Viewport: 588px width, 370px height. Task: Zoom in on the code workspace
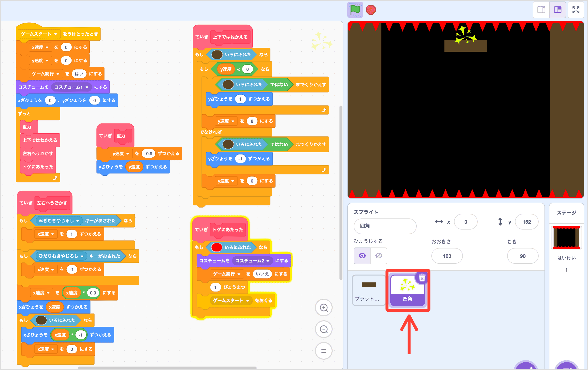324,308
